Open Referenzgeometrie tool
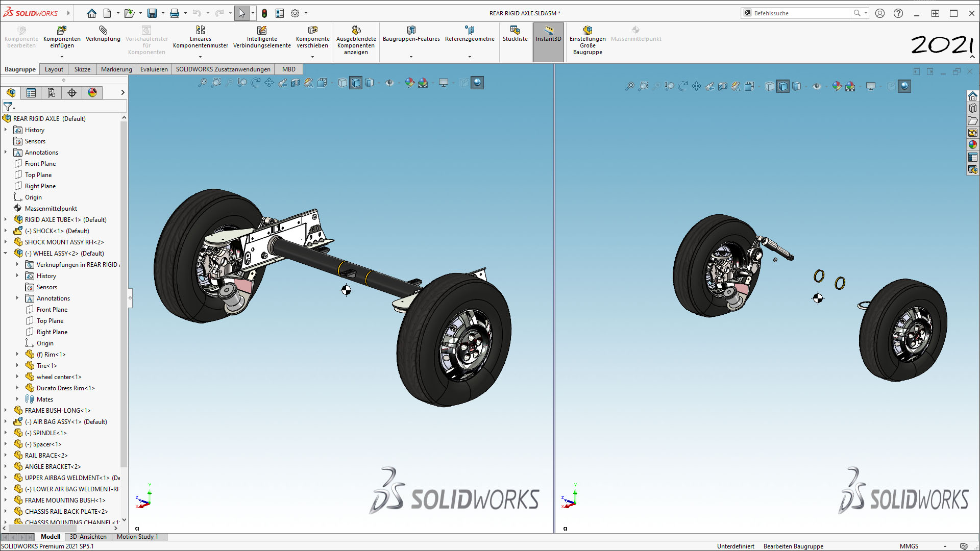980x551 pixels. 470,34
